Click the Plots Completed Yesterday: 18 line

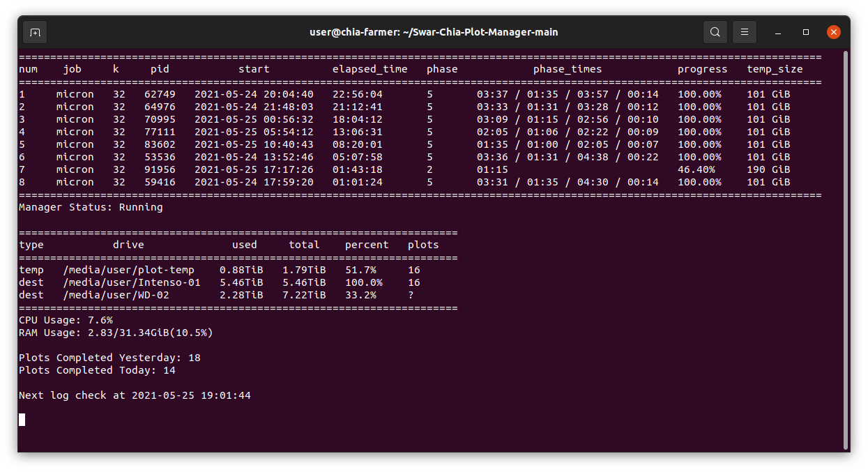click(109, 357)
